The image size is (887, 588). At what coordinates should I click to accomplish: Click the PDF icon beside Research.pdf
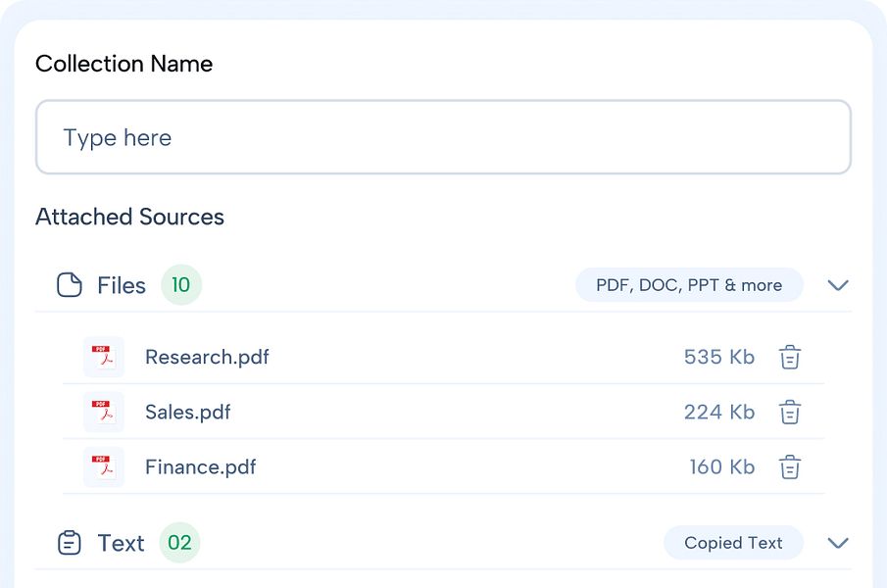(x=104, y=357)
